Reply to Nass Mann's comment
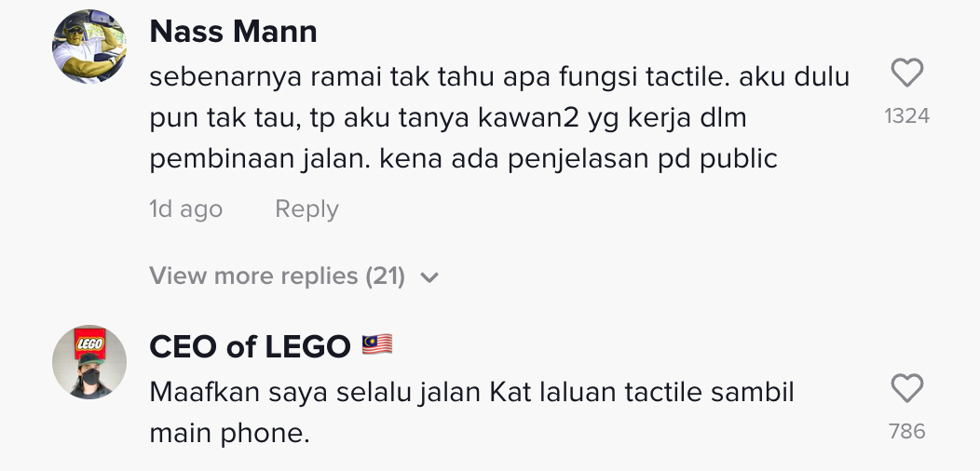Viewport: 980px width, 471px height. (306, 209)
